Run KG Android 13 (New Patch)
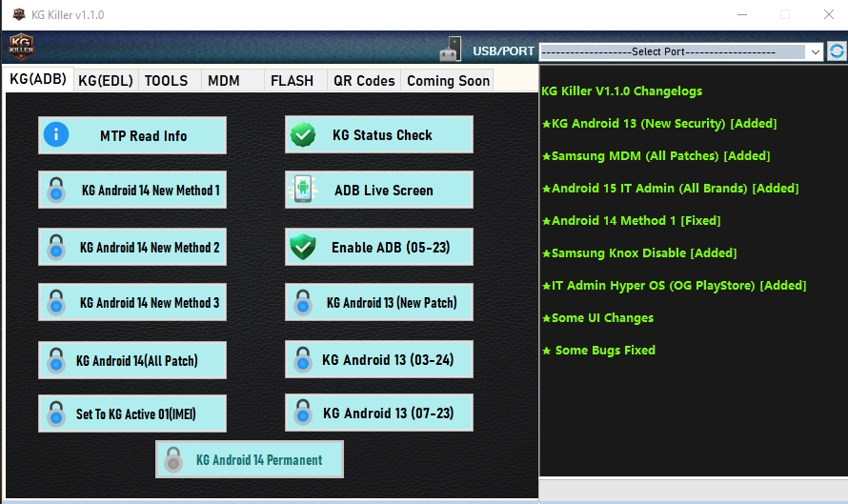848x504 pixels. point(379,302)
